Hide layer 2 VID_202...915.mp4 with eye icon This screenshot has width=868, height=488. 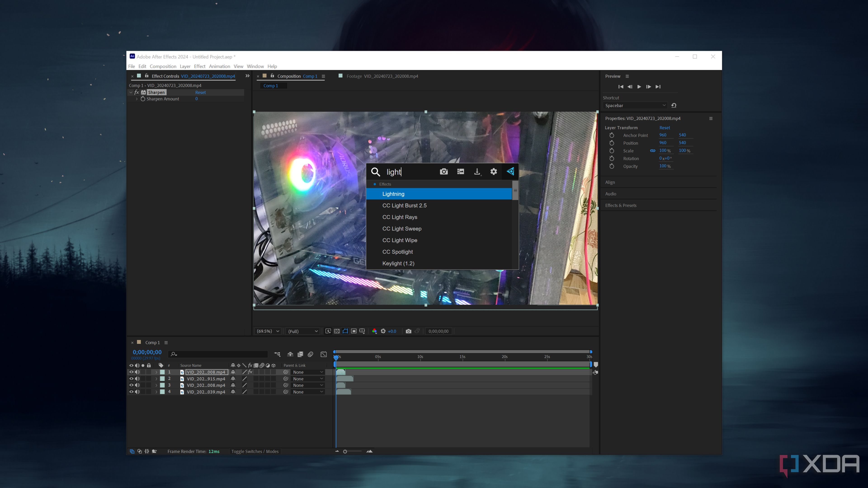(131, 379)
